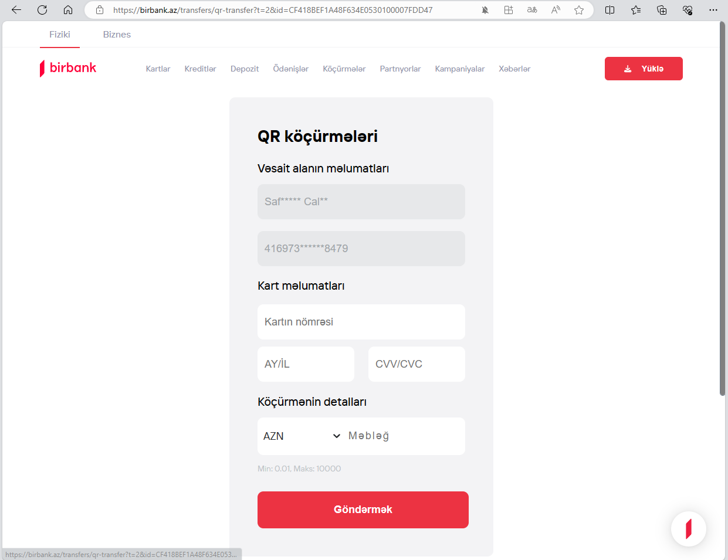Reload the page with refresh icon

[x=42, y=10]
